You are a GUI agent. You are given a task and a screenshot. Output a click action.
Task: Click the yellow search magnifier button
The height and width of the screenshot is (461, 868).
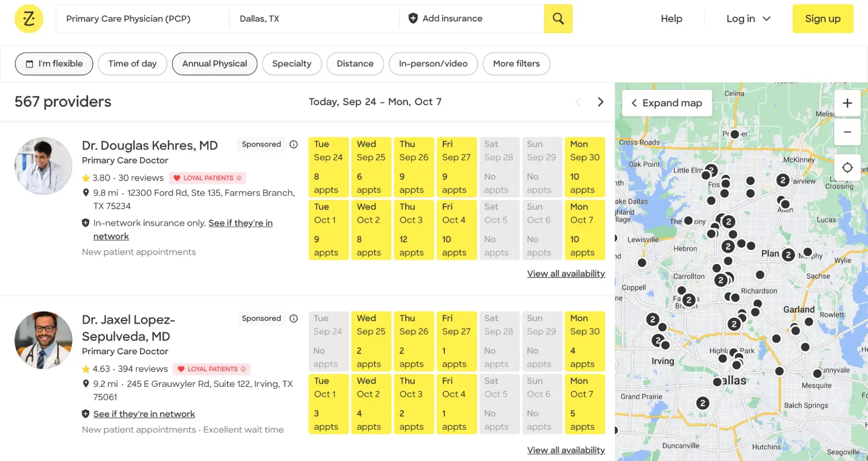point(558,19)
